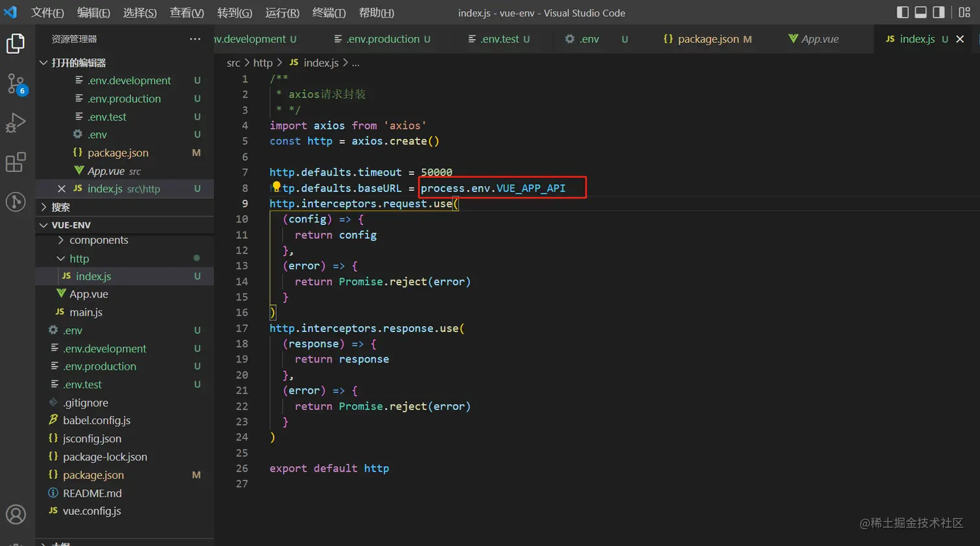Image resolution: width=980 pixels, height=546 pixels.
Task: Toggle the bottom panel layout icon
Action: click(x=920, y=12)
